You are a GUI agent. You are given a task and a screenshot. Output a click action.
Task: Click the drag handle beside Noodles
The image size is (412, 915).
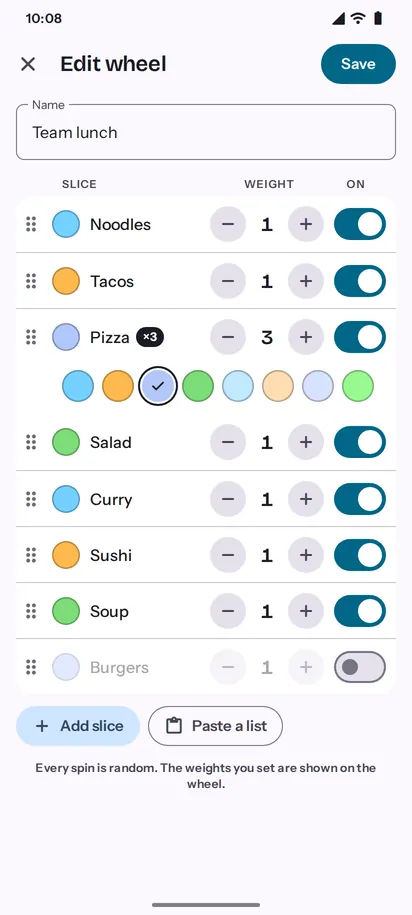point(32,225)
